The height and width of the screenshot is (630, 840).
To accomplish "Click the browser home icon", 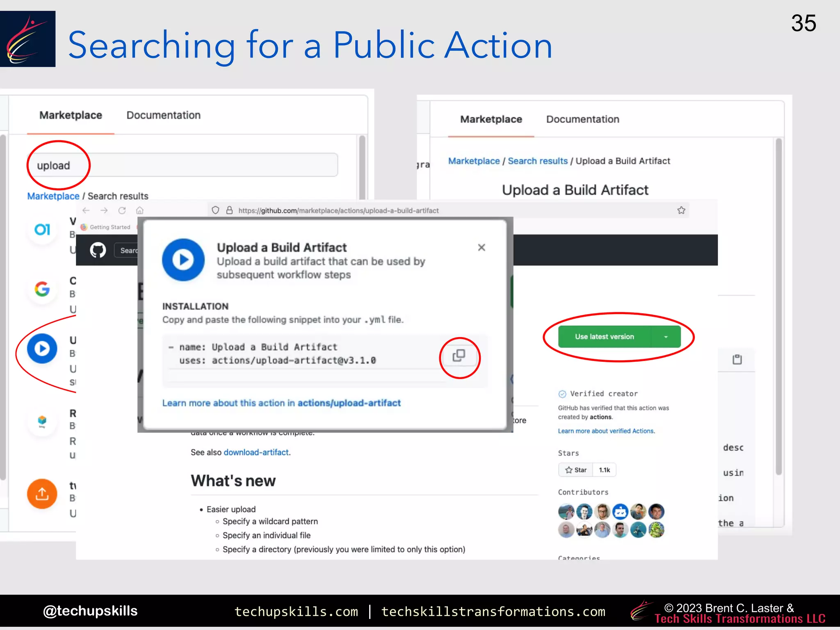I will click(140, 210).
